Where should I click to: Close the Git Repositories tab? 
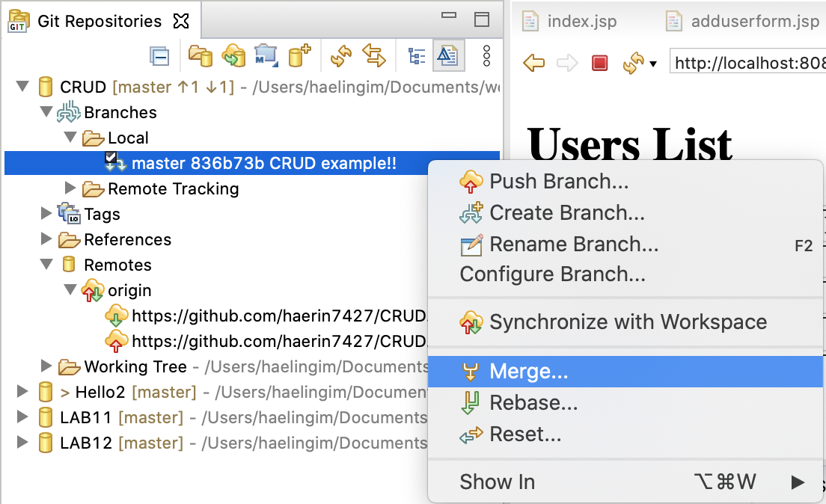tap(181, 21)
